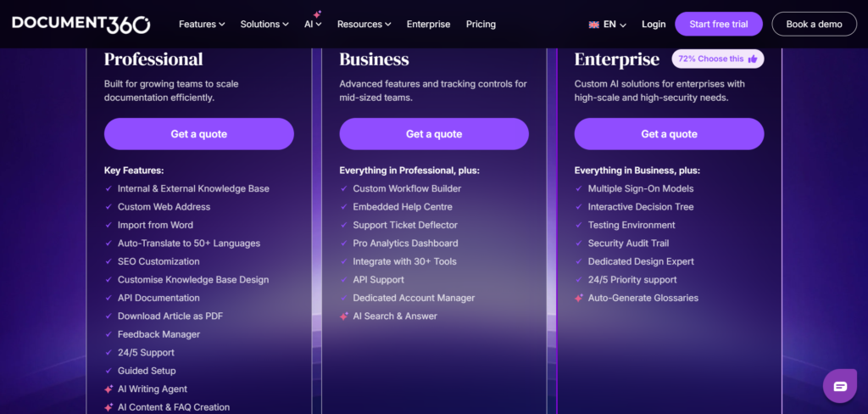This screenshot has width=868, height=414.
Task: Click sparkle icon beside AI Content & FAQ Creation
Action: coord(108,407)
